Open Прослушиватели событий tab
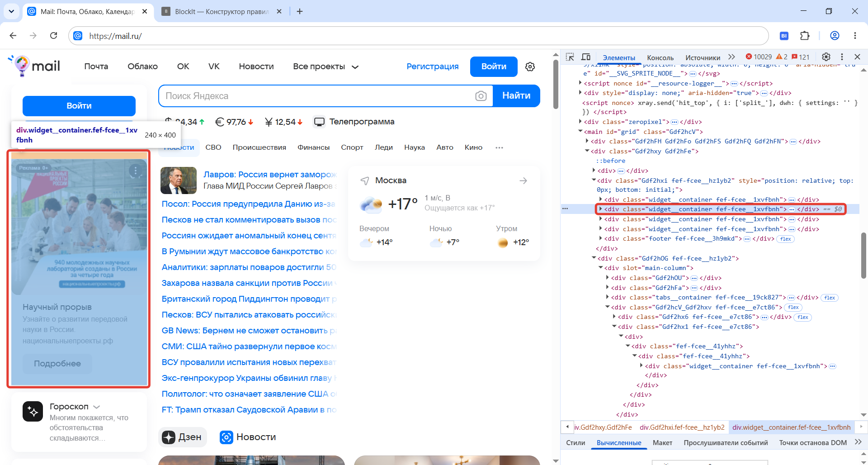Image resolution: width=868 pixels, height=465 pixels. pos(726,443)
